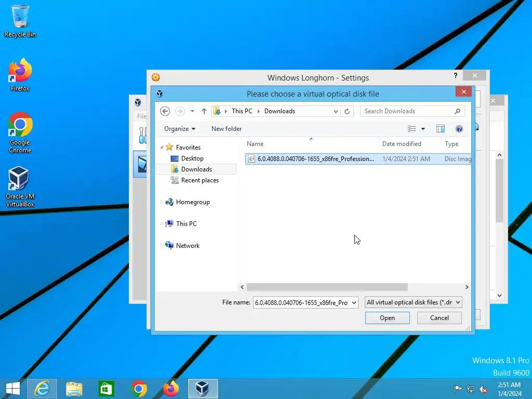Change the view layout icon in the file dialog

(x=411, y=129)
